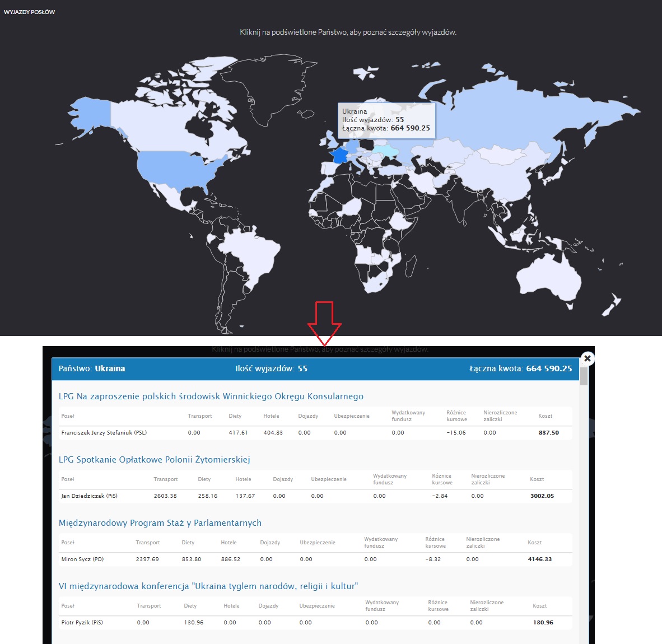This screenshot has height=644, width=662.
Task: Open Międzynarodowy Program Staży Parlamentarnych heading
Action: coord(160,523)
